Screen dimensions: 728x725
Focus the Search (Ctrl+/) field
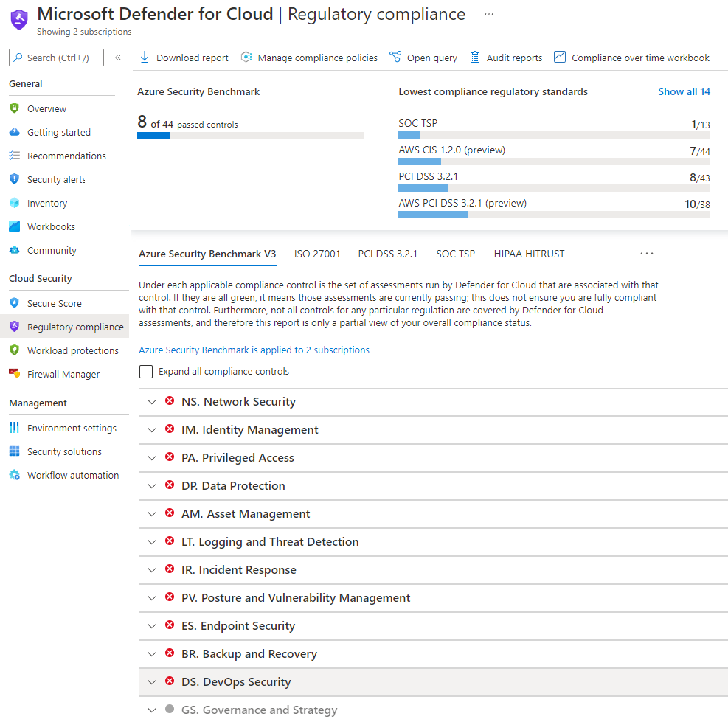(x=56, y=58)
